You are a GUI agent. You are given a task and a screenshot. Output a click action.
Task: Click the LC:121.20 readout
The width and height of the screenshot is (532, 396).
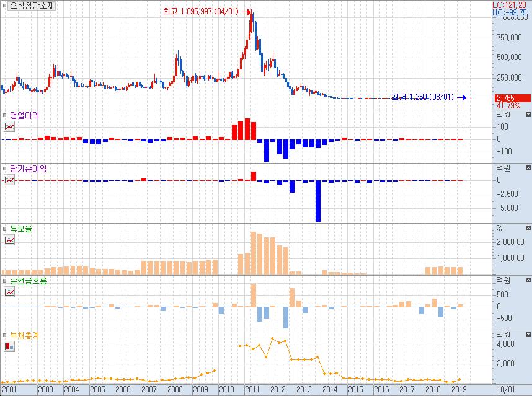pos(510,5)
